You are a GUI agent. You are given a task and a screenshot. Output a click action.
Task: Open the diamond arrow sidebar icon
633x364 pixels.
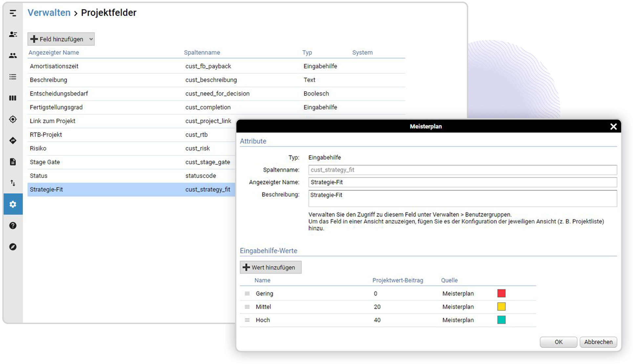(x=13, y=141)
